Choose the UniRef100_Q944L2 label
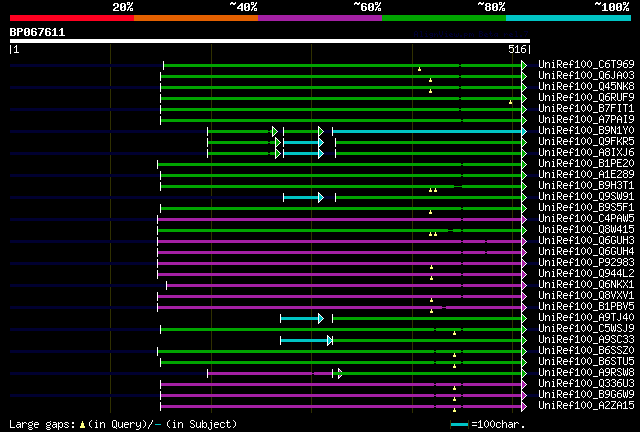 pos(586,274)
